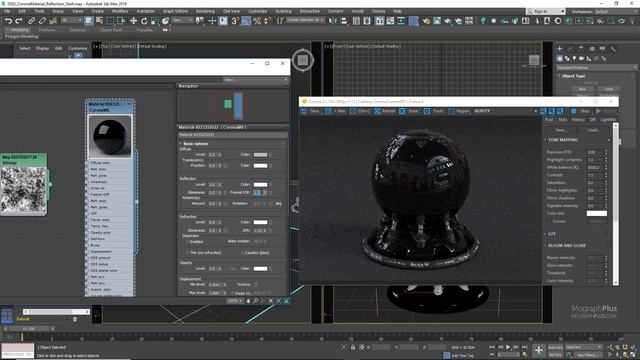
Task: Switch to the LightMix tab
Action: coord(608,120)
